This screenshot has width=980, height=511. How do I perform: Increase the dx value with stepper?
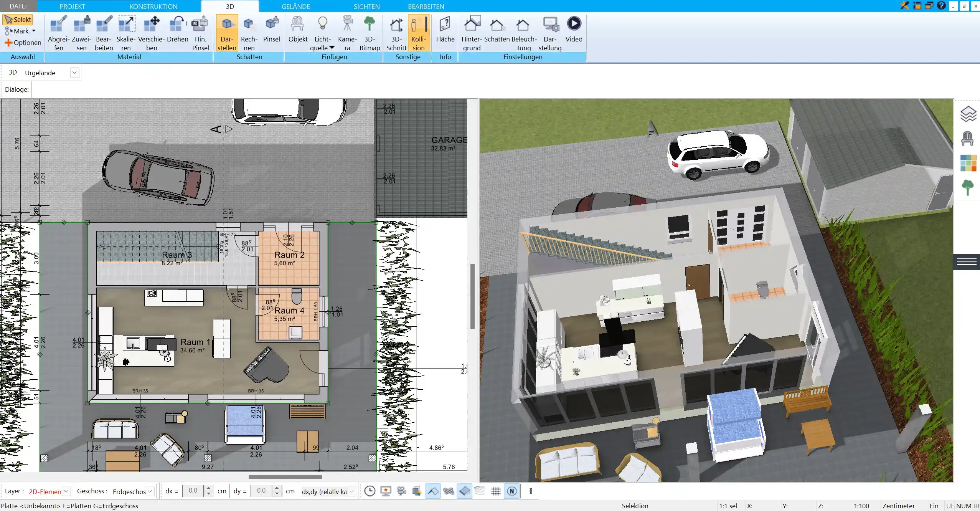coord(208,488)
